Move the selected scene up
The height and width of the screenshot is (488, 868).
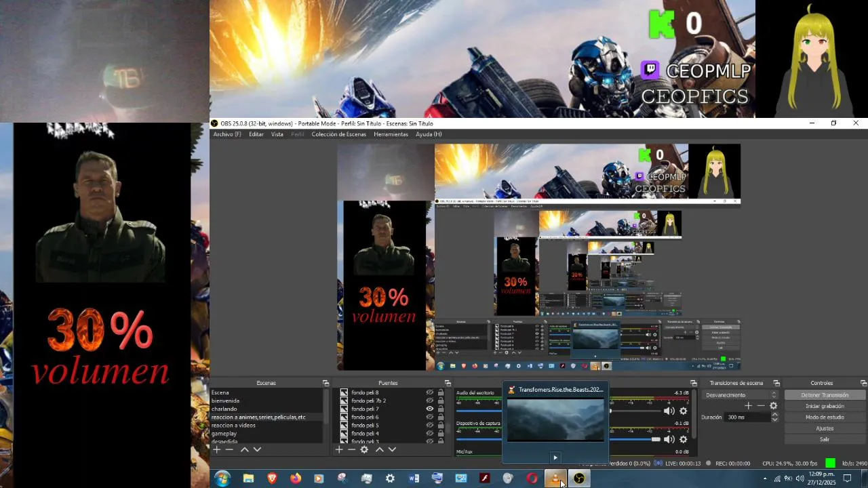(245, 449)
